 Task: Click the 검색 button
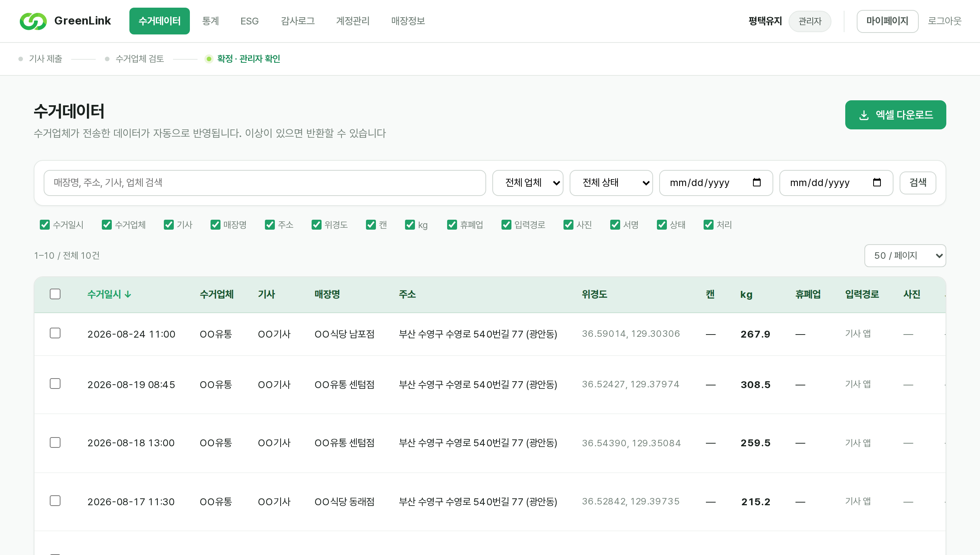pos(918,183)
